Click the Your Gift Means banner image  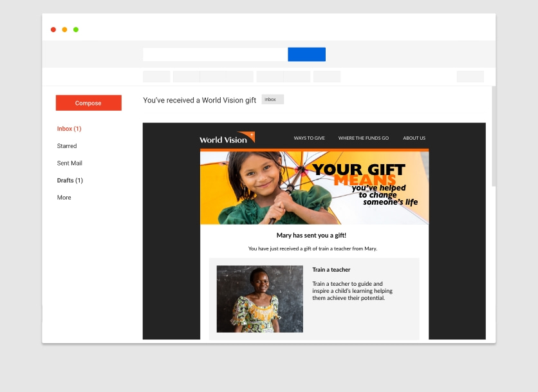click(314, 188)
